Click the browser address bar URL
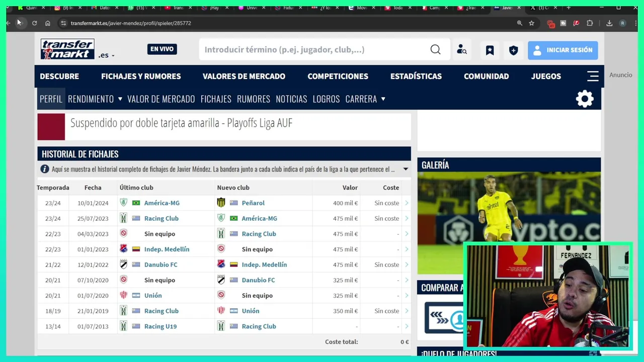The image size is (644, 362). (x=131, y=23)
